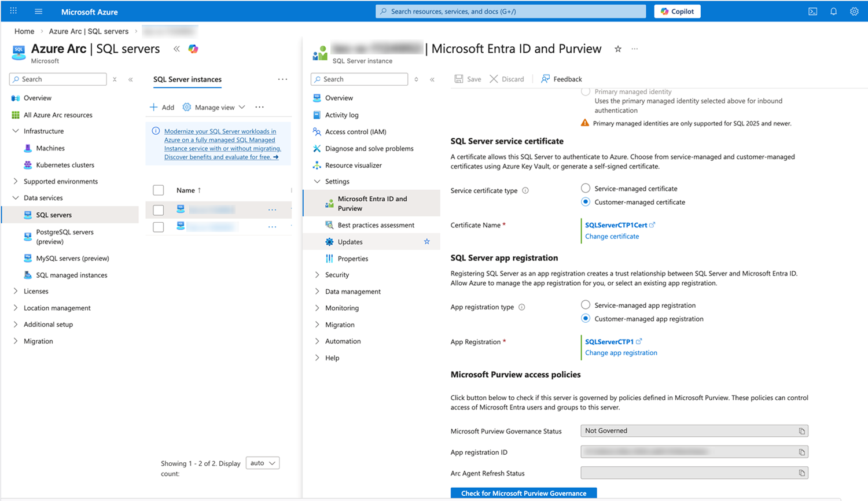Screen dimensions: 868x501
Task: Copy Microsoft Purview Governance Status value
Action: [x=801, y=431]
